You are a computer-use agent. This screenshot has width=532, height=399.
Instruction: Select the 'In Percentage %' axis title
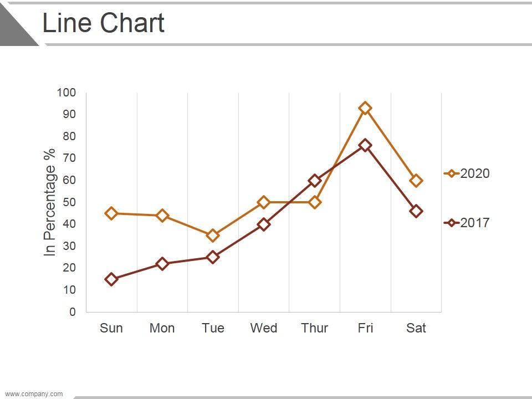[50, 202]
